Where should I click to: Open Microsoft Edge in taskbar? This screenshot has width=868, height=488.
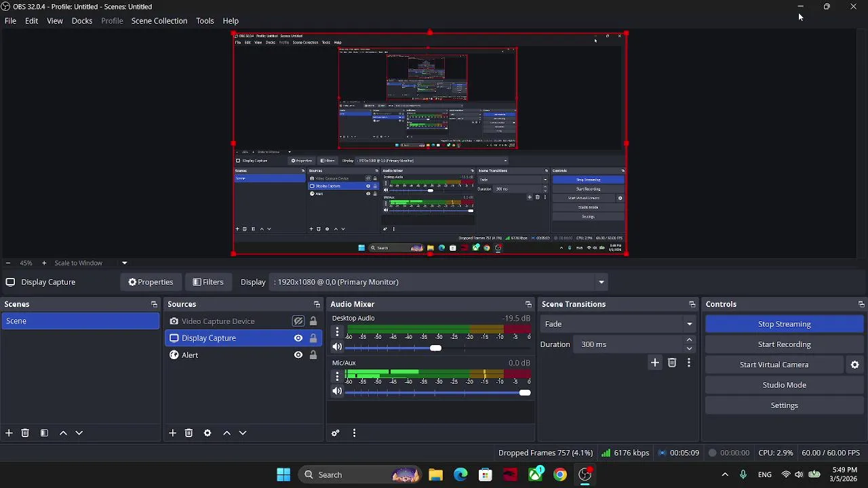[460, 474]
